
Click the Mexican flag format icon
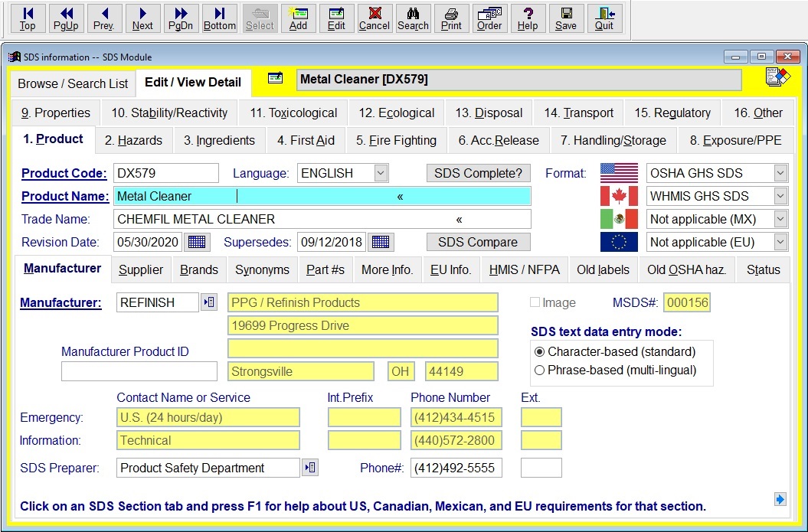click(619, 219)
